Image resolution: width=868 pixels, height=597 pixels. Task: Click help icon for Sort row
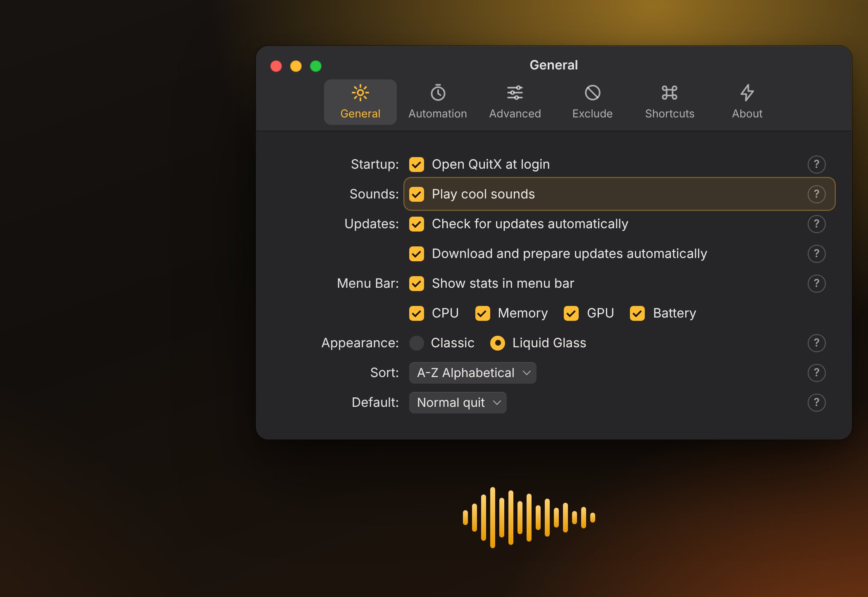point(816,373)
